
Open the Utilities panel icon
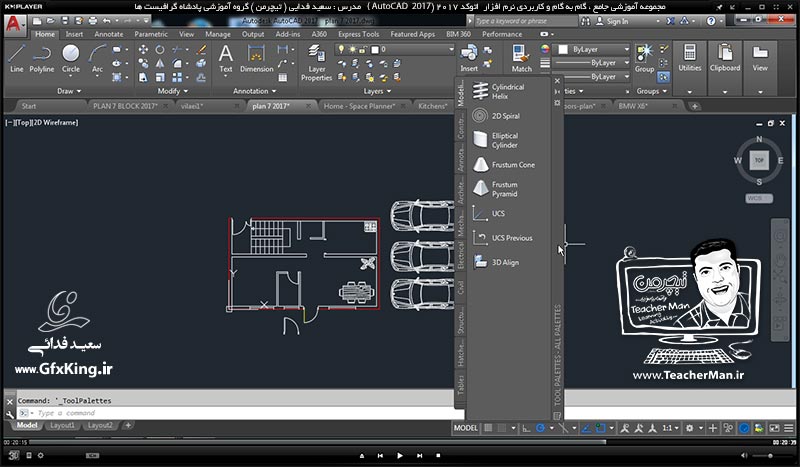click(x=690, y=57)
